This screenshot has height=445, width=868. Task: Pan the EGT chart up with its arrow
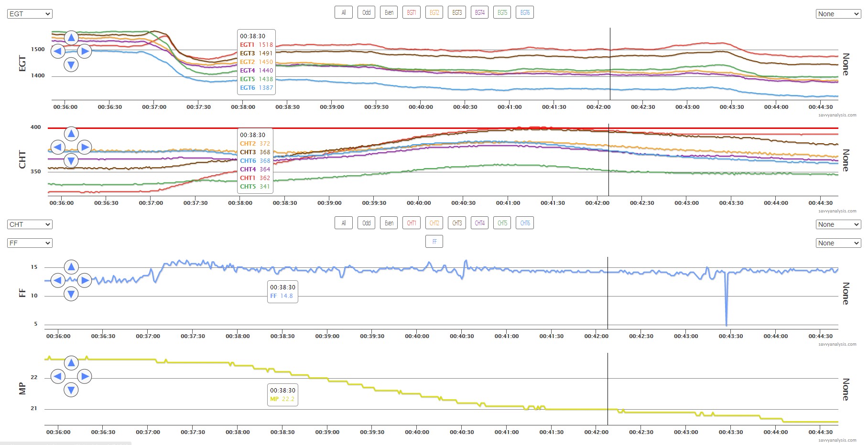pos(71,37)
